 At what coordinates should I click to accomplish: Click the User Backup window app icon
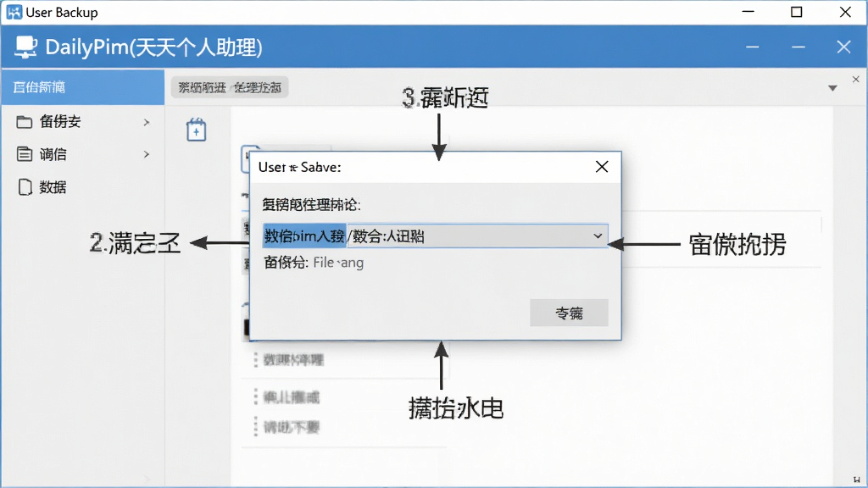[14, 12]
